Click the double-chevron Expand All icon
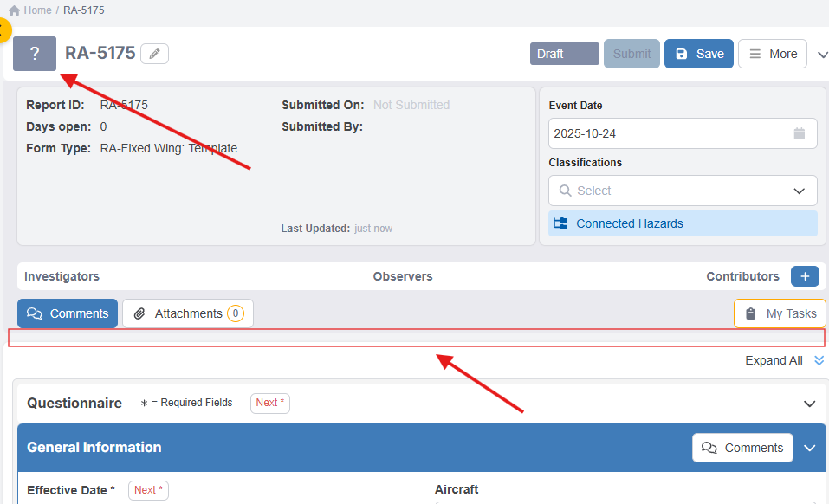This screenshot has width=829, height=504. pyautogui.click(x=819, y=361)
